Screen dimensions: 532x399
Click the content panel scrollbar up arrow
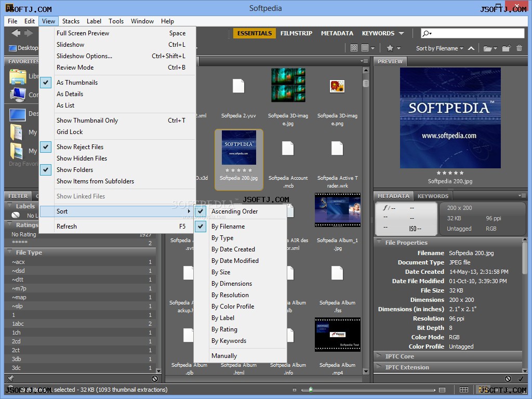click(x=365, y=71)
